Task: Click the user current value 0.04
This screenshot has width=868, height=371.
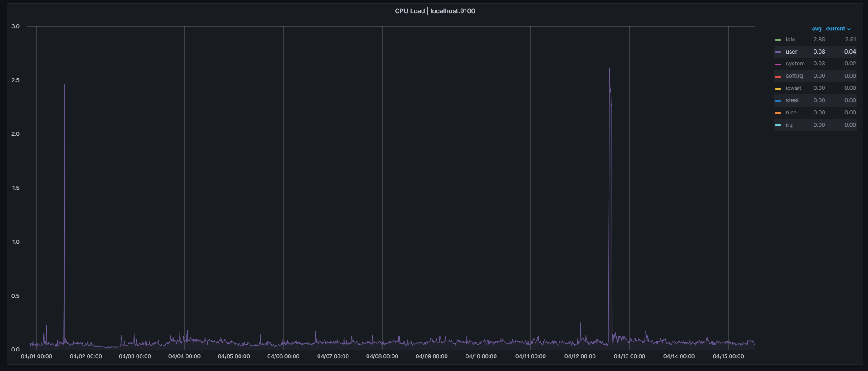Action: pyautogui.click(x=850, y=52)
